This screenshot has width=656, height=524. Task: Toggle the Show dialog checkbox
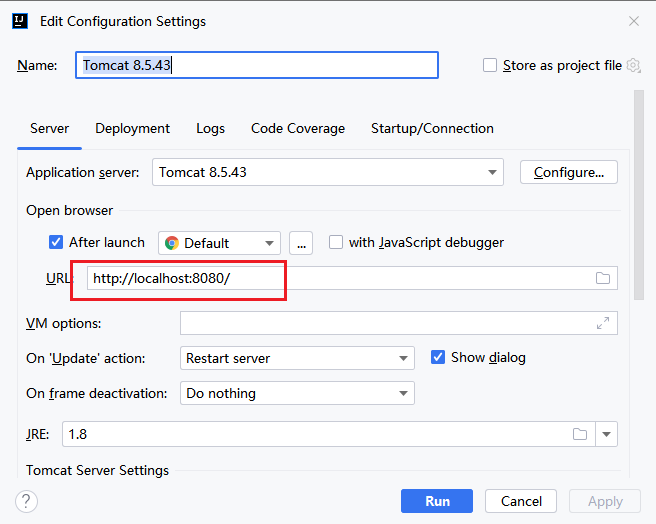pyautogui.click(x=438, y=357)
